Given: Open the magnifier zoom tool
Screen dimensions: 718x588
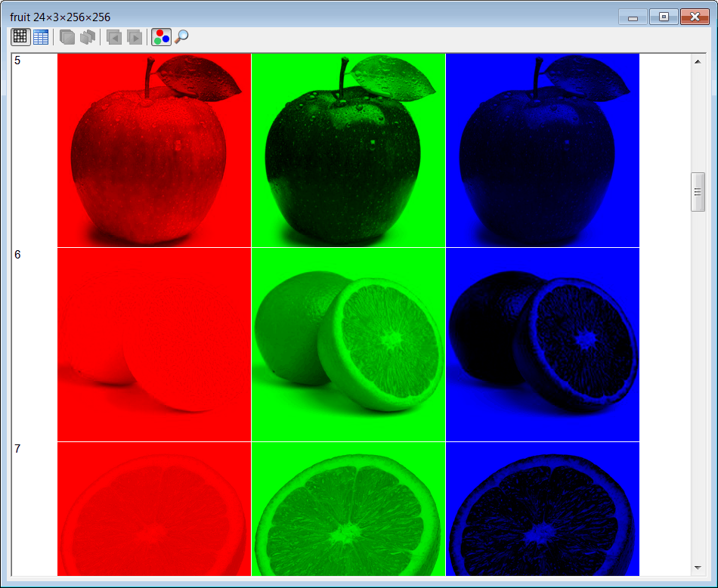Looking at the screenshot, I should click(182, 36).
